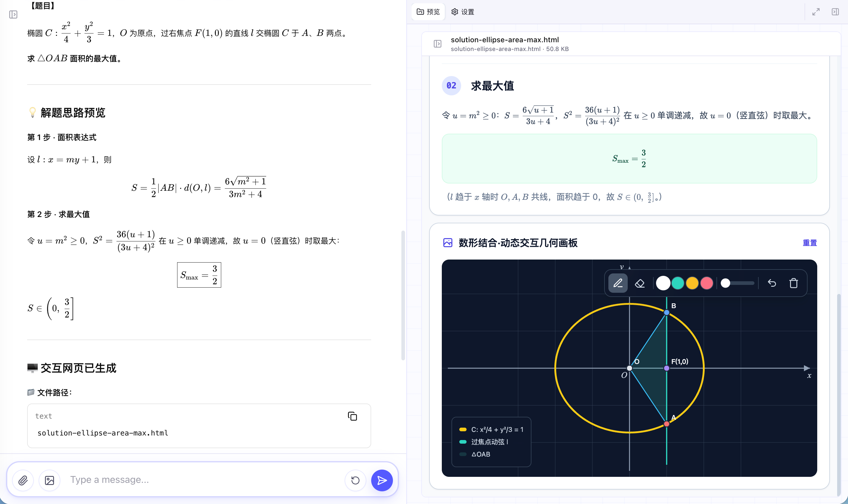Click the 文件路径 label
Screen dimensions: 848x504
[x=54, y=393]
